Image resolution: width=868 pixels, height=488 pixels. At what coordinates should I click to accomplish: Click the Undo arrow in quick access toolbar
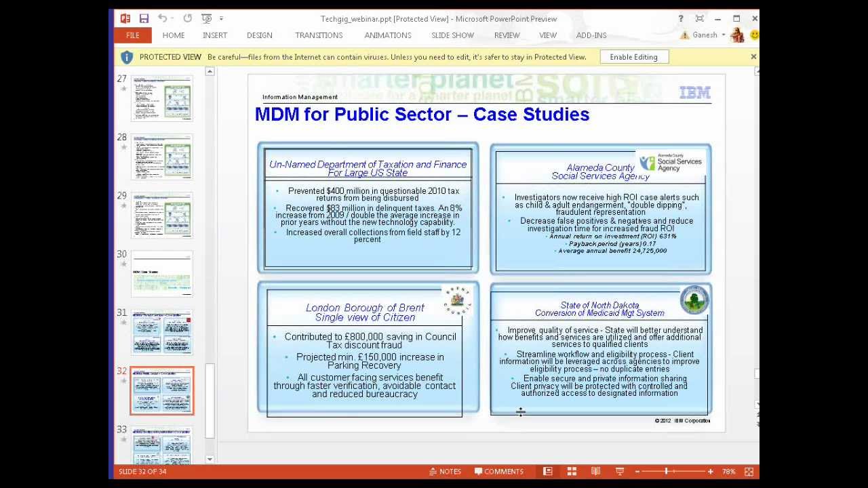pos(163,18)
